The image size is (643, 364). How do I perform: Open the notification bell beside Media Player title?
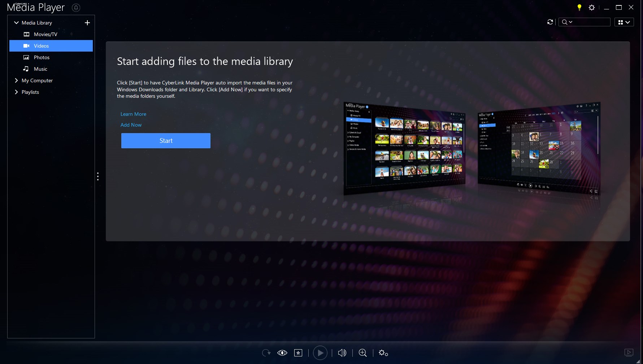click(76, 8)
